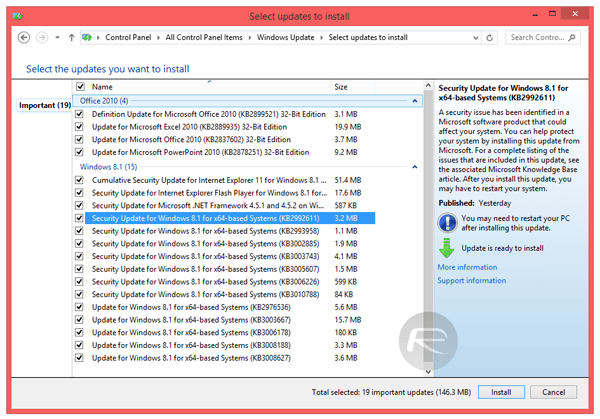600x419 pixels.
Task: Navigate to All Control Panel Items breadcrumb
Action: point(204,37)
